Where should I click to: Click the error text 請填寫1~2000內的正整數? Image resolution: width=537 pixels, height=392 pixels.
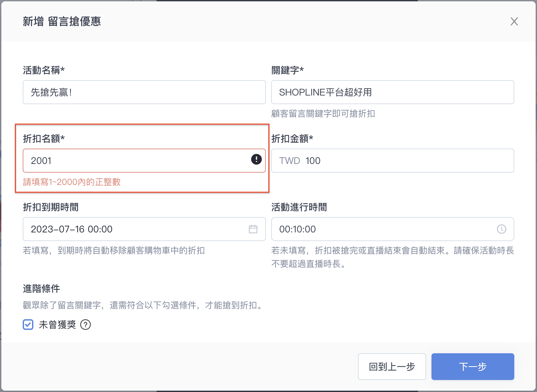click(x=72, y=182)
